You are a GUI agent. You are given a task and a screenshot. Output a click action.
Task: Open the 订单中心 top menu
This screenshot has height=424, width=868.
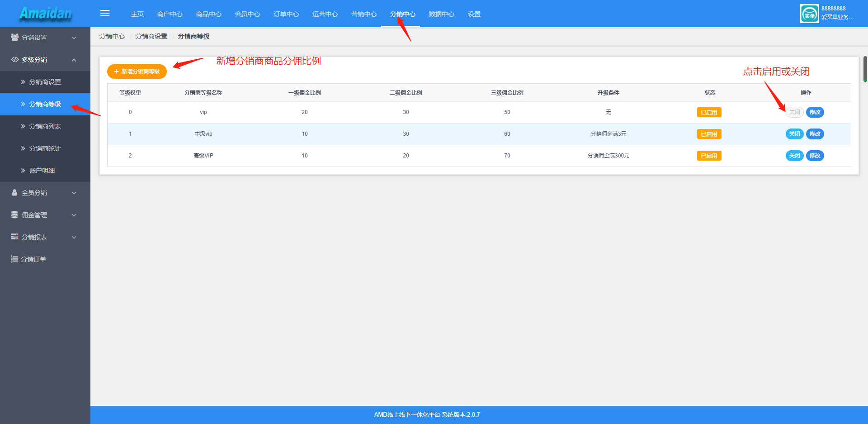point(287,14)
